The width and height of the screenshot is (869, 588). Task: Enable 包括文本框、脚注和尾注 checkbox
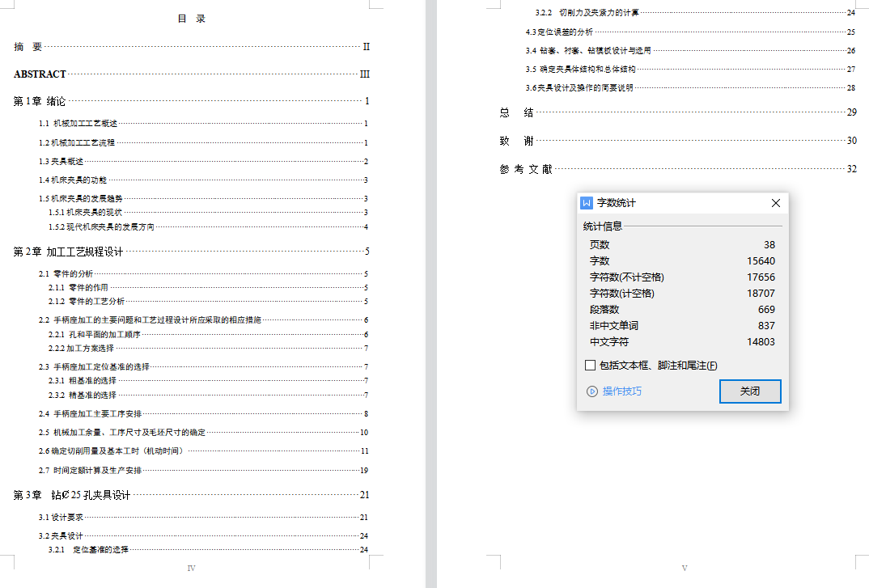591,366
